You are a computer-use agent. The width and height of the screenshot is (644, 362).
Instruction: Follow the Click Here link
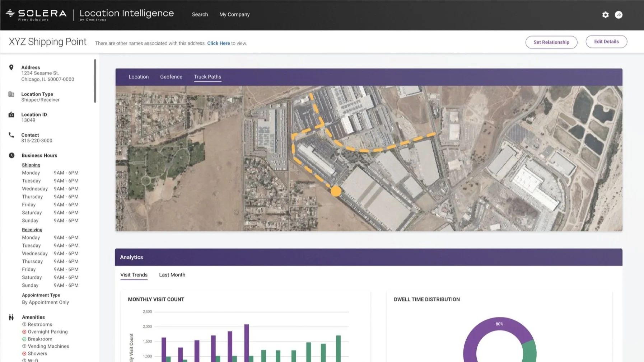tap(219, 43)
